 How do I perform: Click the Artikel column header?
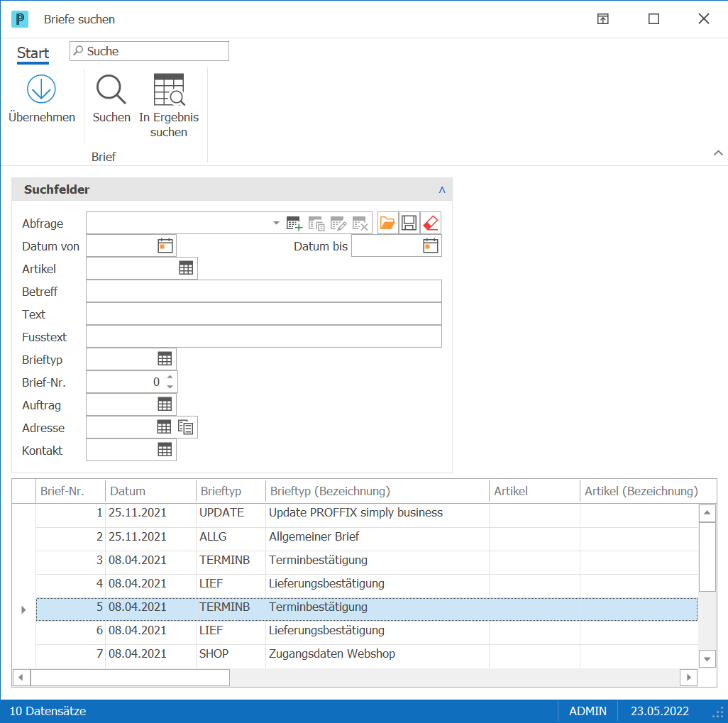tap(534, 491)
